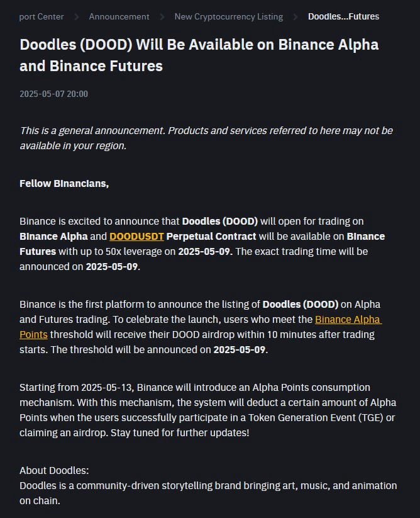Viewport: 420px width, 518px height.
Task: Click the chevron before 'Doodles...Futures' breadcrumb
Action: point(296,17)
